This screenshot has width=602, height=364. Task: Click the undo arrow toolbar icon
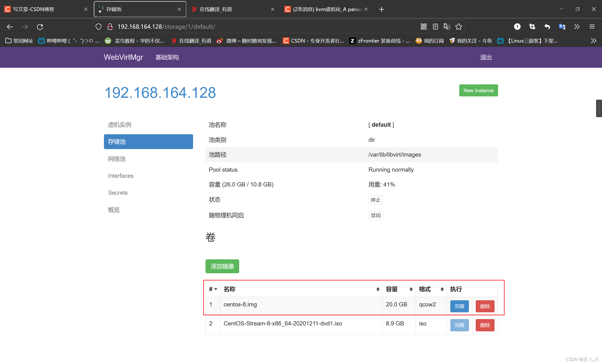click(x=547, y=27)
